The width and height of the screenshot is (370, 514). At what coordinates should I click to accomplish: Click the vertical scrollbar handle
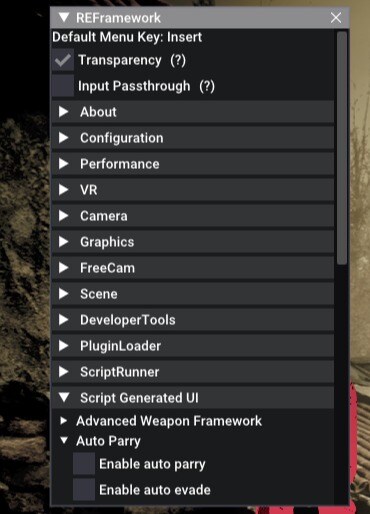[x=342, y=148]
